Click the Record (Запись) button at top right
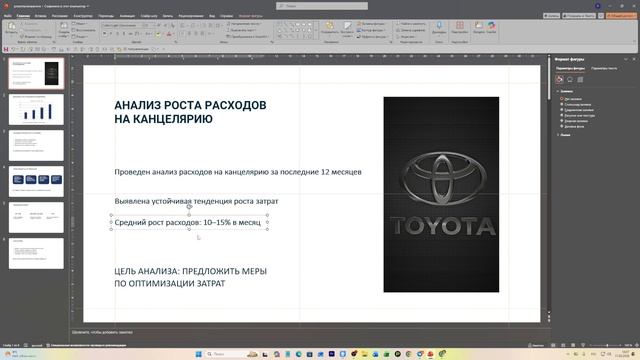Image resolution: width=640 pixels, height=360 pixels. [x=551, y=16]
